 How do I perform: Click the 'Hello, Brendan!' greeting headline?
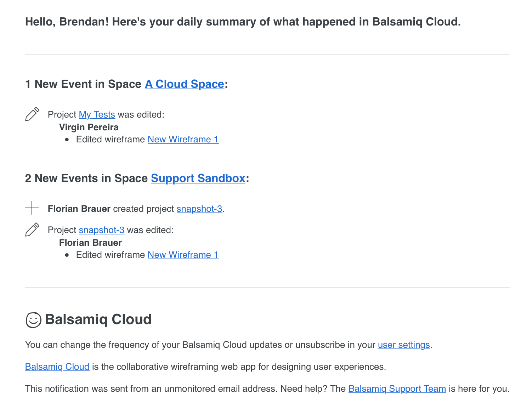coord(243,22)
